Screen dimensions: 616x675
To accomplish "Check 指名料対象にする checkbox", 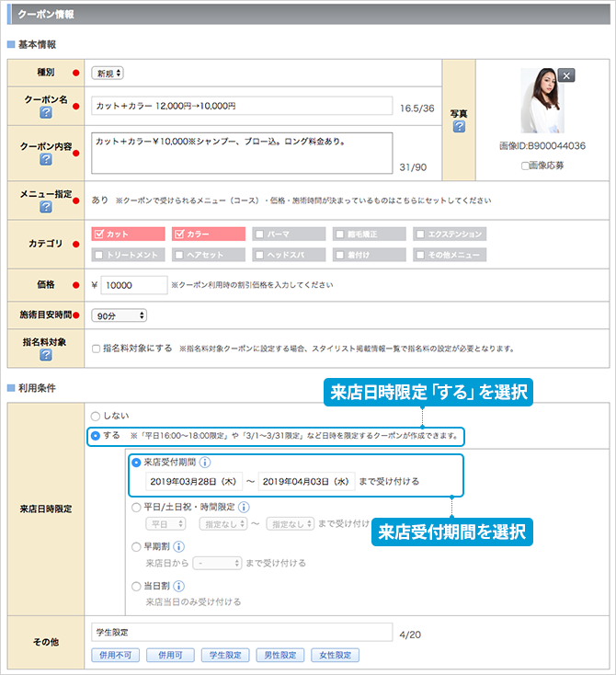I will 97,349.
